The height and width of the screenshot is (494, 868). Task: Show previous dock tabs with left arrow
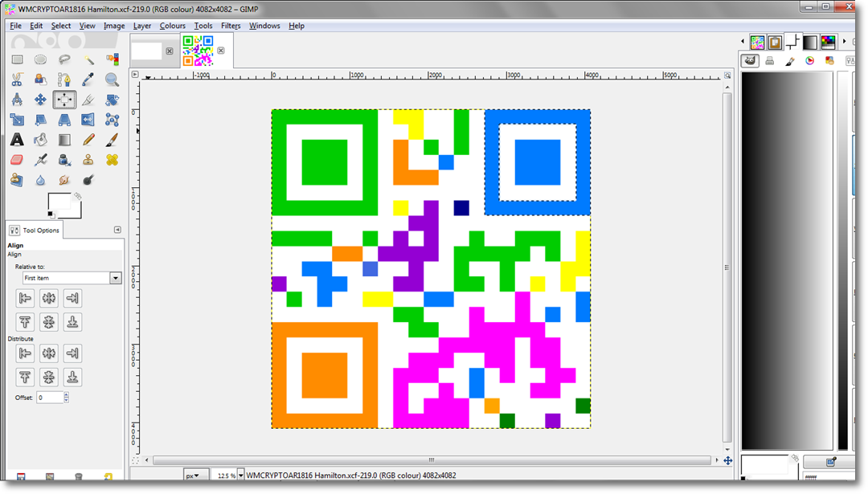[743, 42]
